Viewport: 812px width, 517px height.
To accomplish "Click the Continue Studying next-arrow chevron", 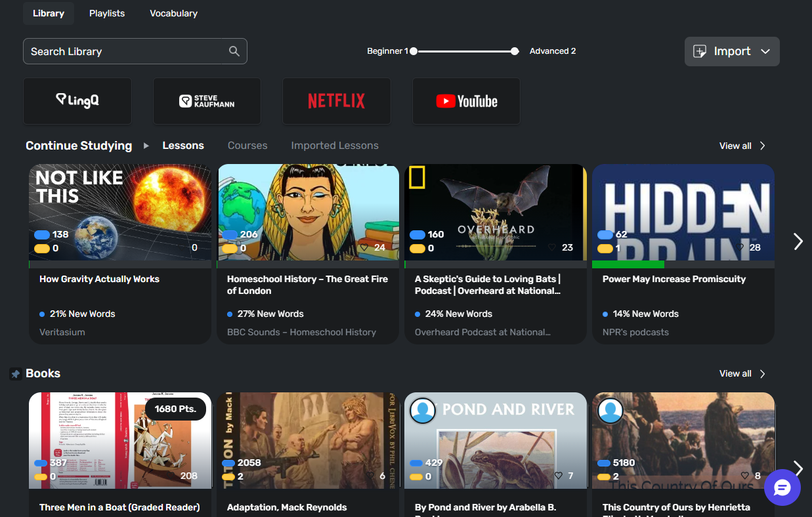I will (798, 241).
